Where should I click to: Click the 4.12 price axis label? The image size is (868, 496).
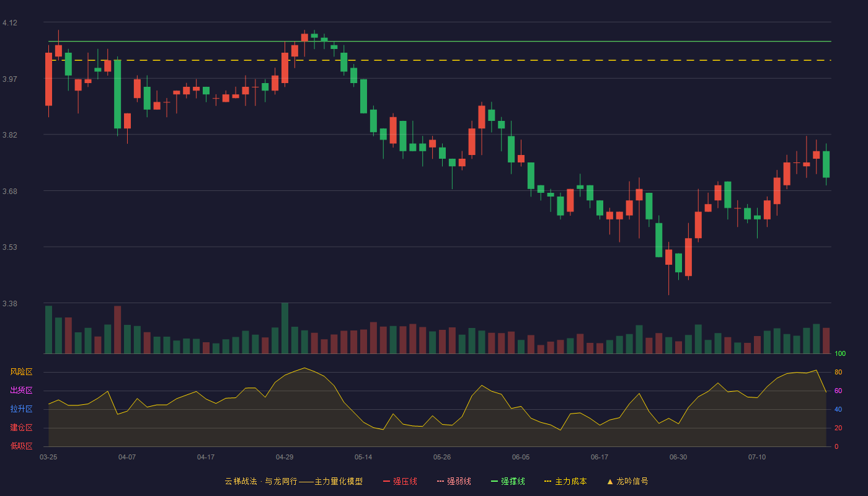10,23
